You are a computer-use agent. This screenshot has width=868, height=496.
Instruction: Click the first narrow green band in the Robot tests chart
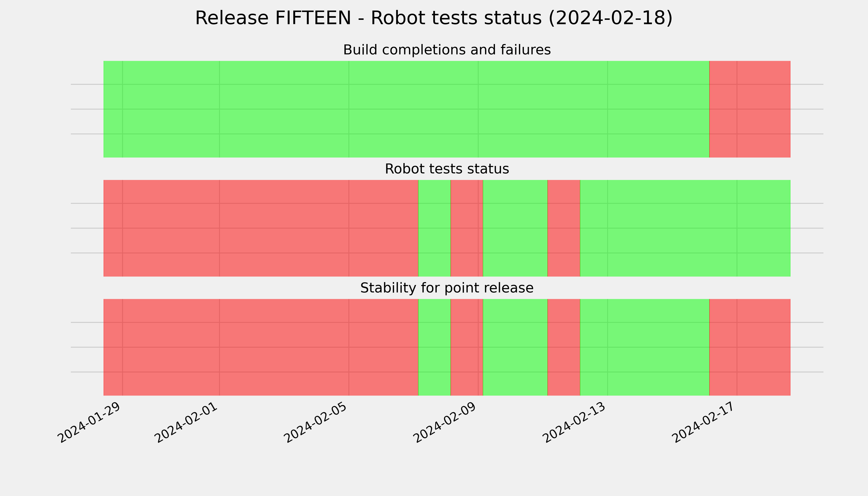click(434, 228)
